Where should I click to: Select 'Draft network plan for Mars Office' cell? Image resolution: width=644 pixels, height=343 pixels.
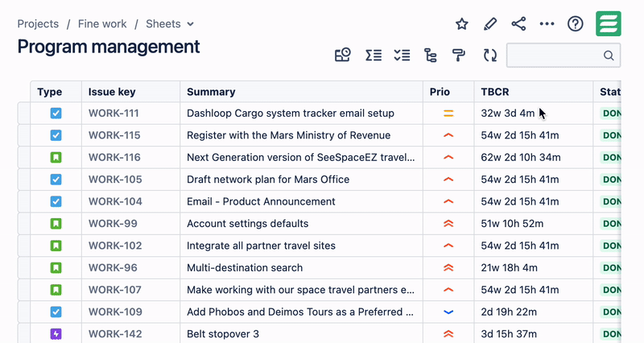click(x=301, y=180)
